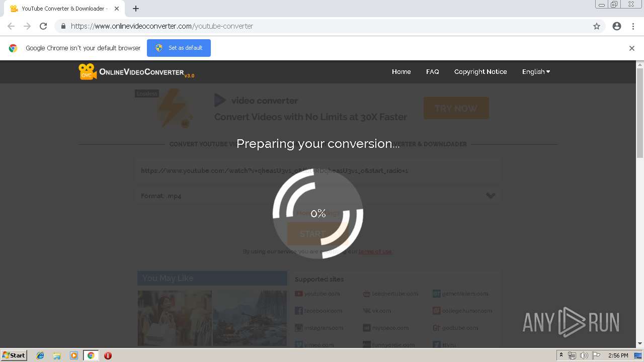Click the Set as default button

[x=179, y=48]
